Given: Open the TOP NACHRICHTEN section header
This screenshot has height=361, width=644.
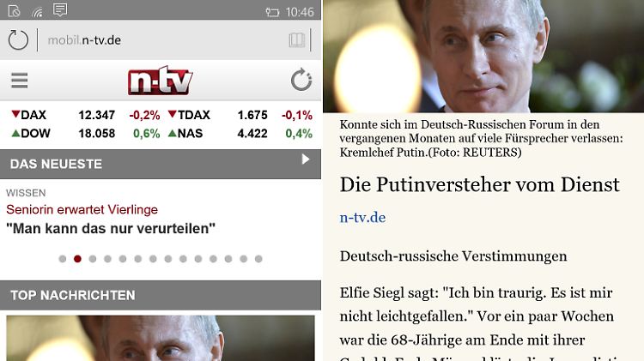Looking at the screenshot, I should tap(161, 295).
